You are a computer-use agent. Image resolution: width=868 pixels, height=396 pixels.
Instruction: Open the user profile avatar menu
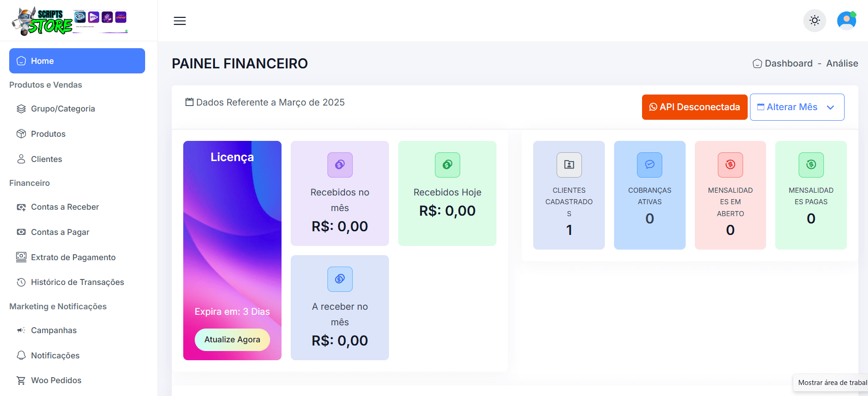(x=846, y=21)
